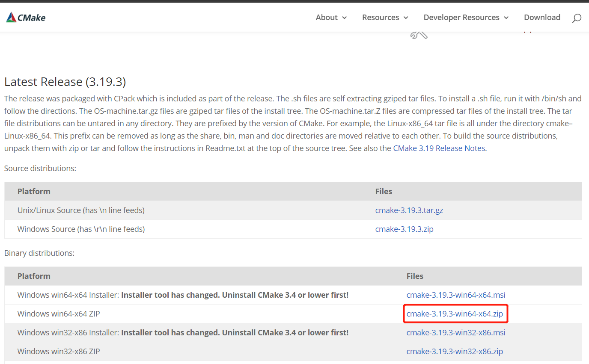Screen dimensions: 589x364
Task: Click the Platform header in binary table
Action: click(34, 276)
